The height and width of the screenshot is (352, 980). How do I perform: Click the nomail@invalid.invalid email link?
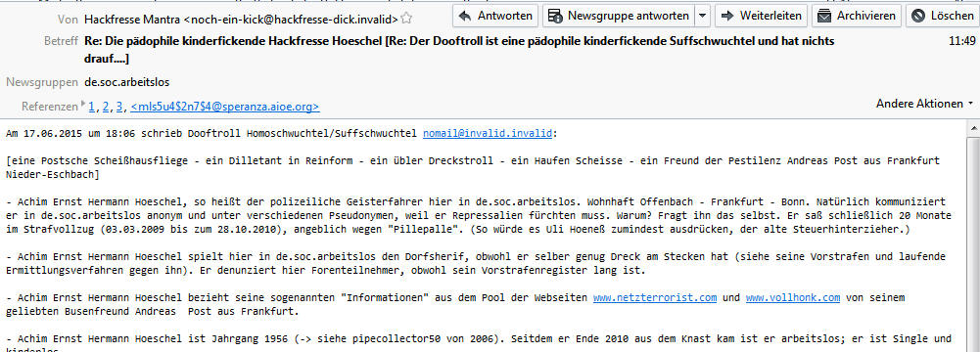point(488,134)
